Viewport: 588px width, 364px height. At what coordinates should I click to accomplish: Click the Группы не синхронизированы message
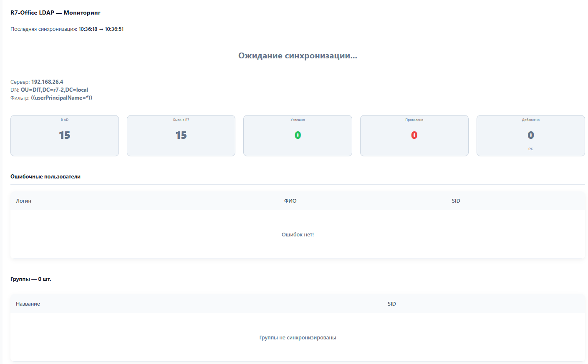point(298,338)
